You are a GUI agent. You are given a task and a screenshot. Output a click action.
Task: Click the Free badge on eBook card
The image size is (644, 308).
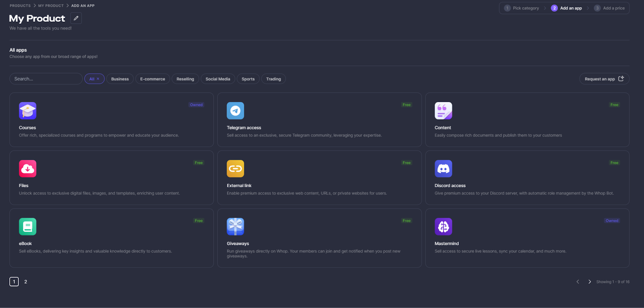pyautogui.click(x=199, y=221)
